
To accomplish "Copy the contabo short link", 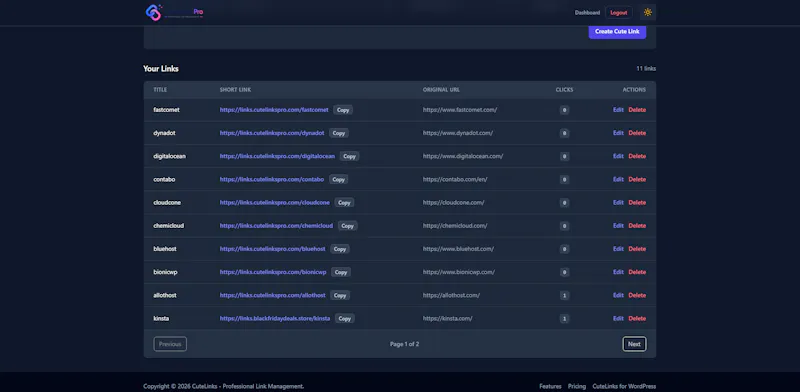I will [338, 180].
